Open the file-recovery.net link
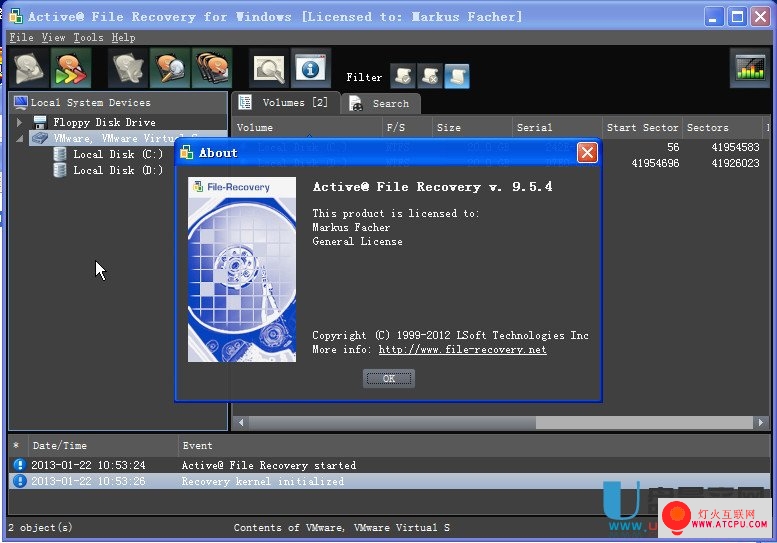Viewport: 777px width, 543px height. (x=462, y=349)
